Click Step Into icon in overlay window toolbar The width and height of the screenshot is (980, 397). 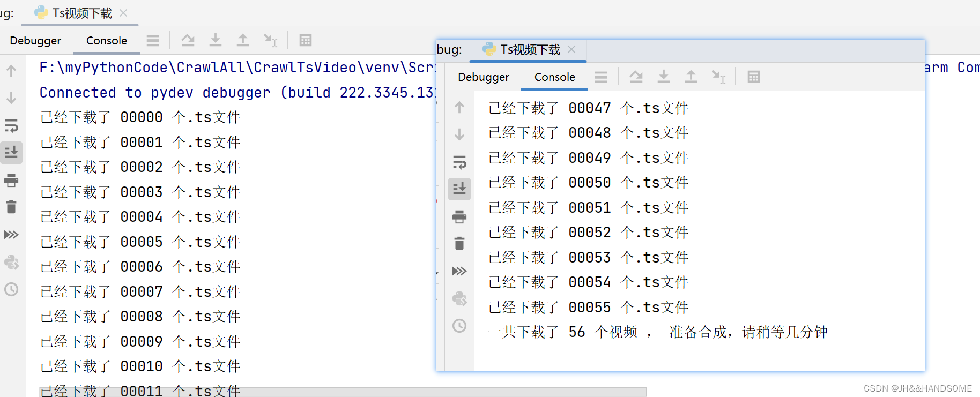pyautogui.click(x=664, y=77)
